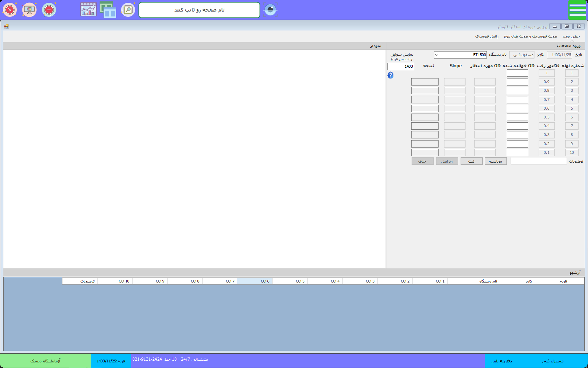Click the توضیحات description input field
This screenshot has height=368, width=588.
(538, 161)
